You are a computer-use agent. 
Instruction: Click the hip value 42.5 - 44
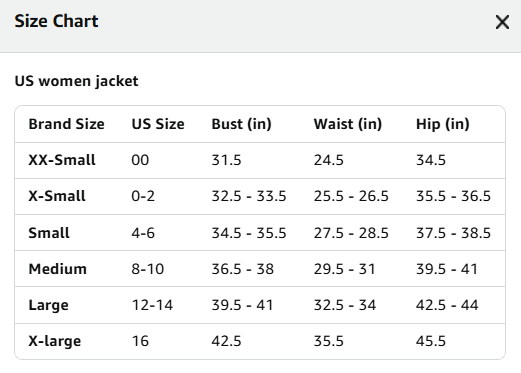pyautogui.click(x=447, y=305)
